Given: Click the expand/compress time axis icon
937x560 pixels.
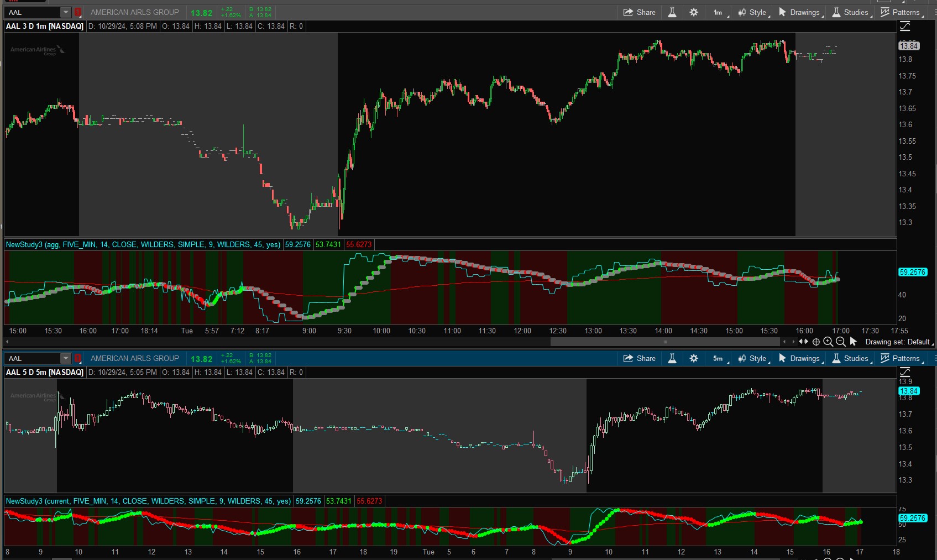Looking at the screenshot, I should [x=804, y=342].
